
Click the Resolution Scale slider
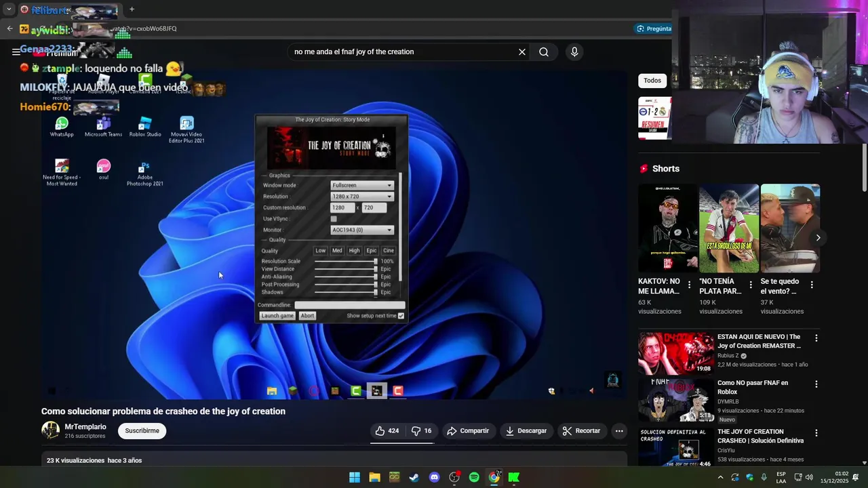click(x=346, y=261)
